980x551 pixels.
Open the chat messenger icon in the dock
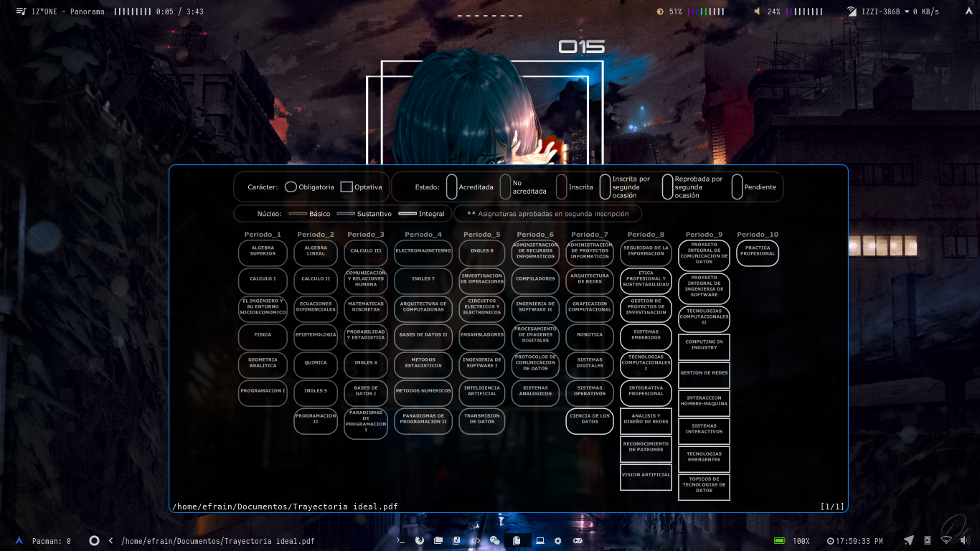point(494,541)
